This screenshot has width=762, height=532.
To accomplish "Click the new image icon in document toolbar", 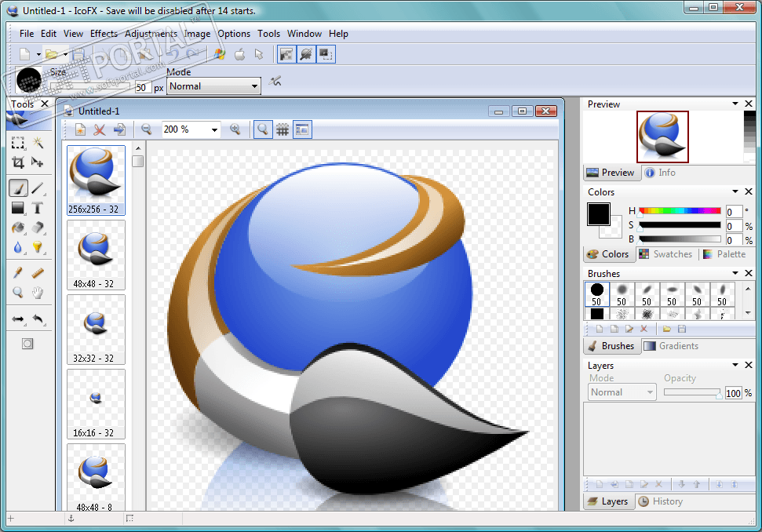I will pyautogui.click(x=80, y=129).
